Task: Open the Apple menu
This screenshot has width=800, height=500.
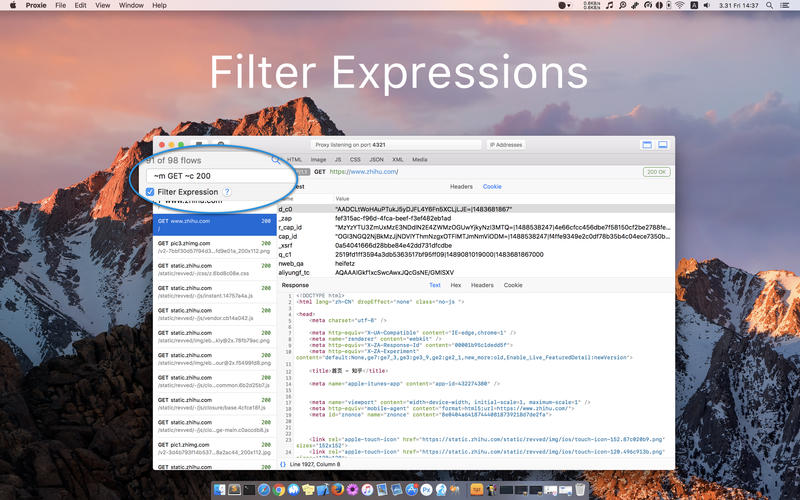Action: click(x=13, y=5)
